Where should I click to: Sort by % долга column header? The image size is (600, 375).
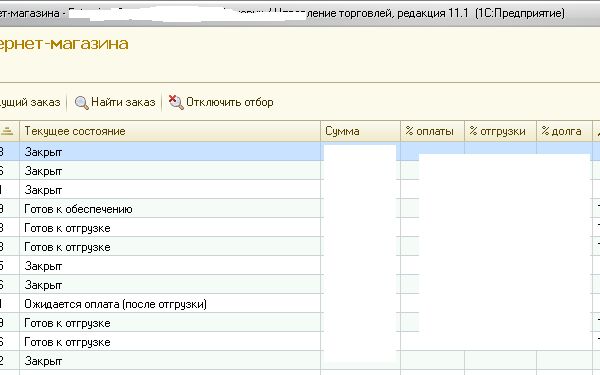click(x=564, y=131)
